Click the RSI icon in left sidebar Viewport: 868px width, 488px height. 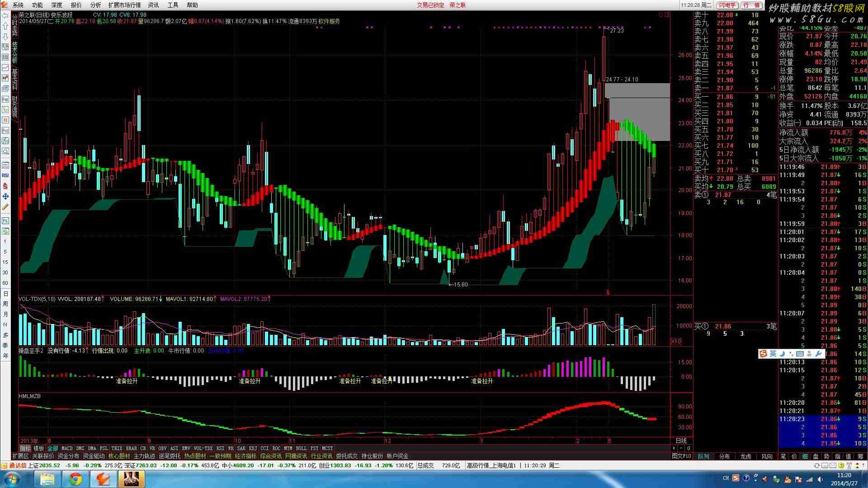coord(5,175)
